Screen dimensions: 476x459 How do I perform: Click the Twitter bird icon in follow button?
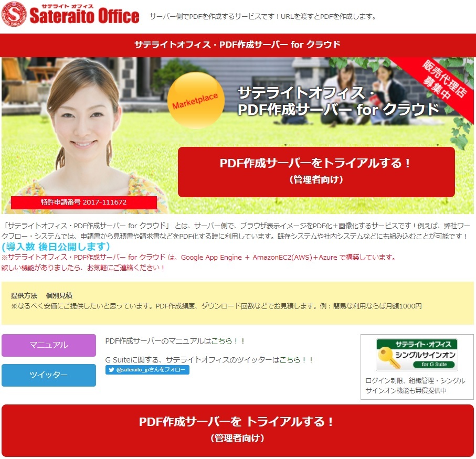[111, 370]
